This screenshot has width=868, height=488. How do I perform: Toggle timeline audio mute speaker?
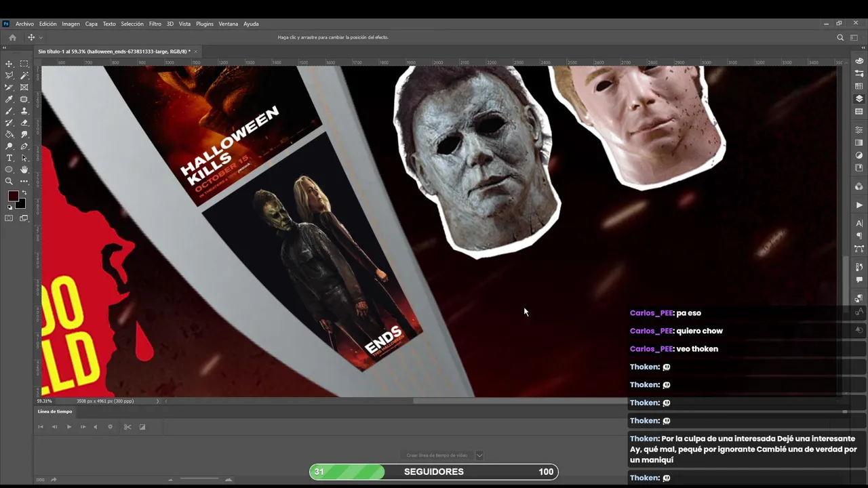click(96, 427)
